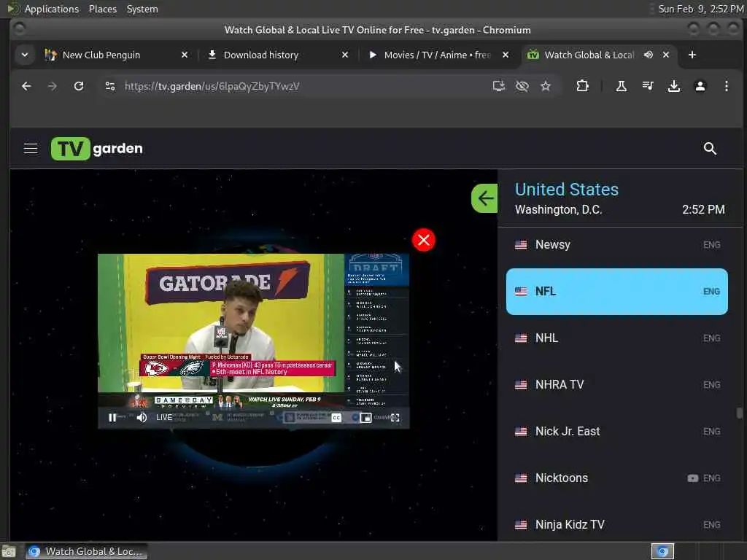Select the Nicktoons channel

click(617, 478)
